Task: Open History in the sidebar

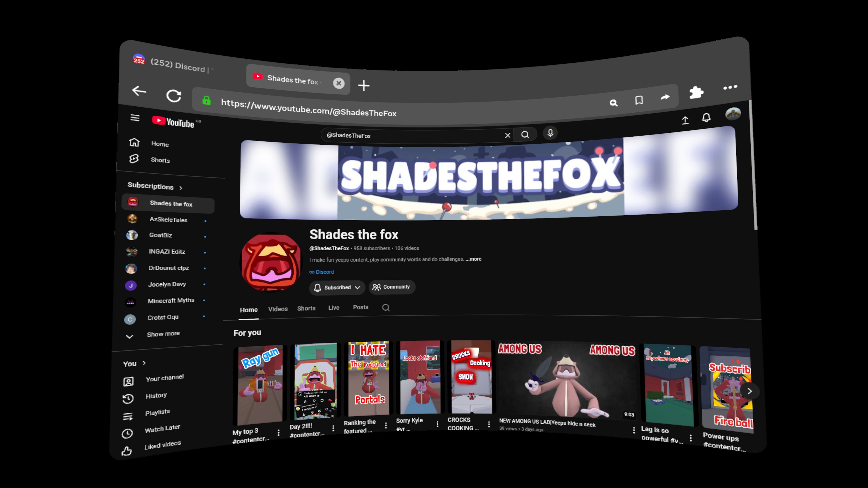Action: coord(156,395)
